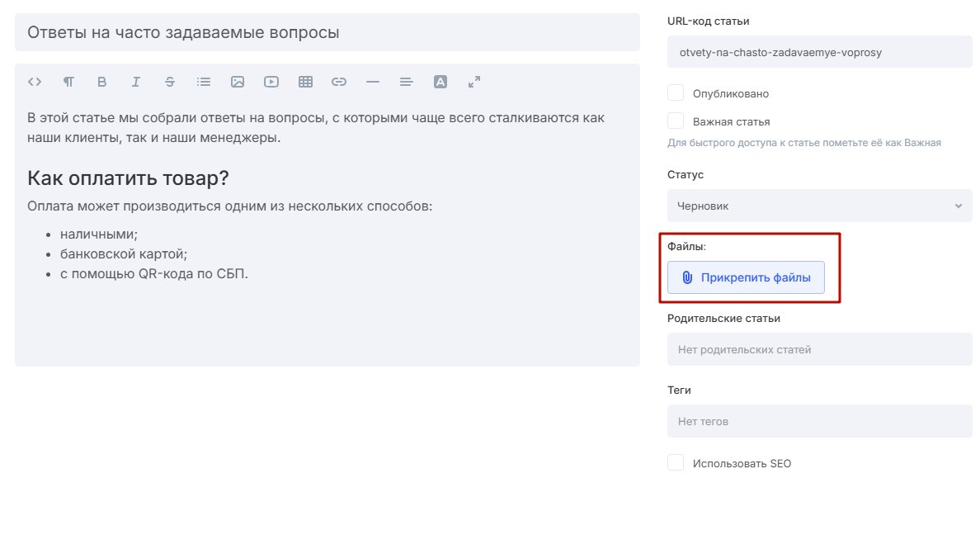Viewport: 980px width, 535px height.
Task: Toggle bold formatting in editor
Action: click(102, 82)
